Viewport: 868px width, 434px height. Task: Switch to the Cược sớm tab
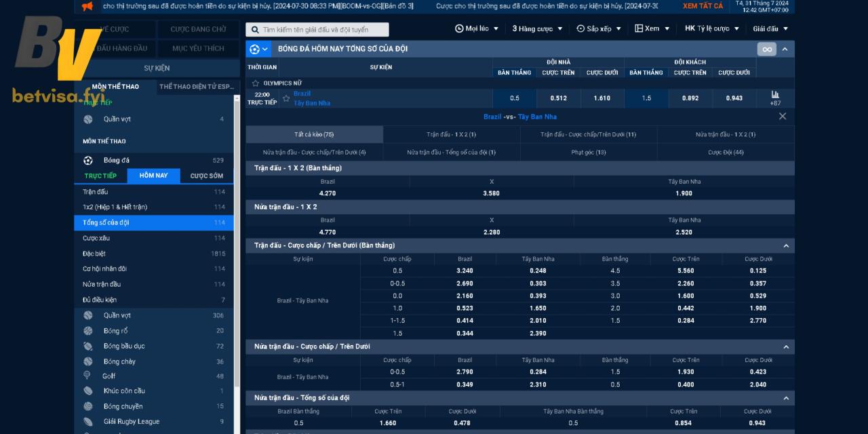pos(206,176)
